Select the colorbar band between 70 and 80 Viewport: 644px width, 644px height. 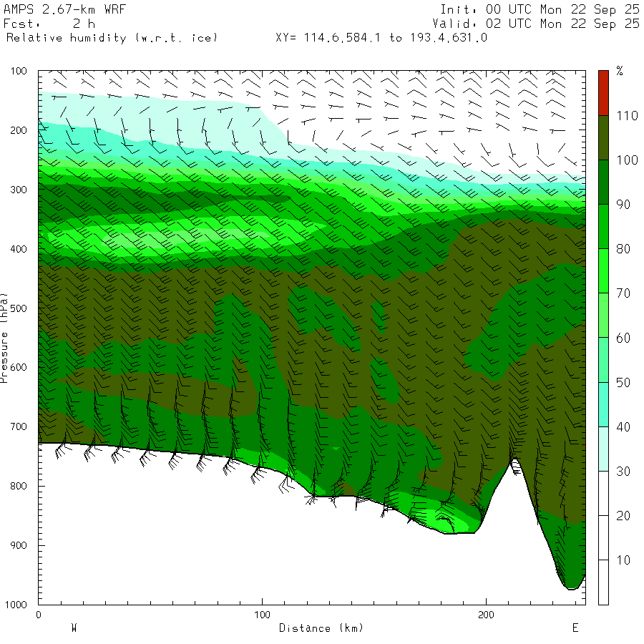(x=603, y=270)
